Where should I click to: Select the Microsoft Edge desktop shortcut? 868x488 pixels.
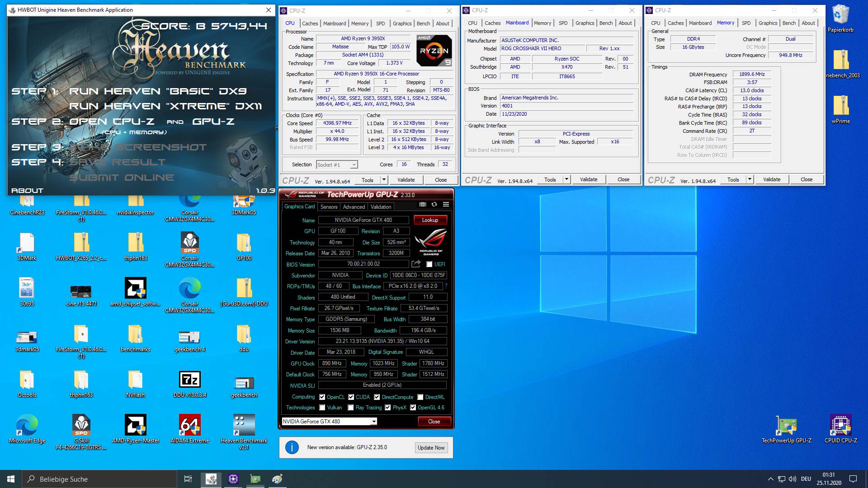(27, 429)
